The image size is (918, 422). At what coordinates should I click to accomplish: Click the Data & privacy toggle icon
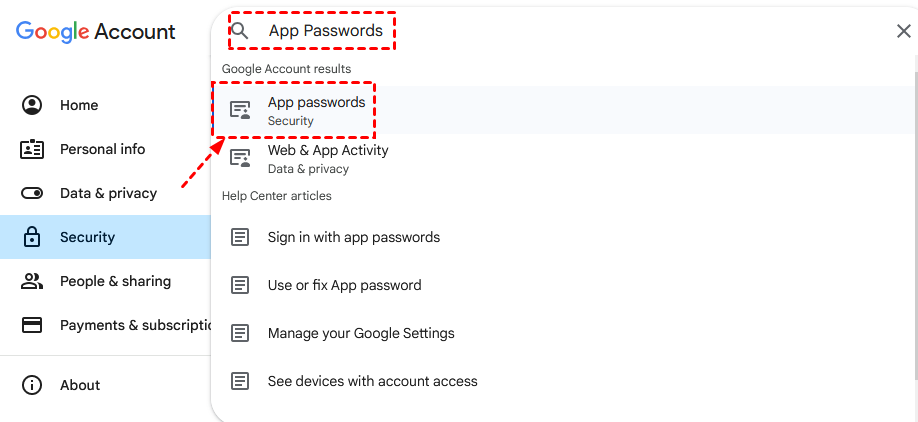tap(32, 193)
